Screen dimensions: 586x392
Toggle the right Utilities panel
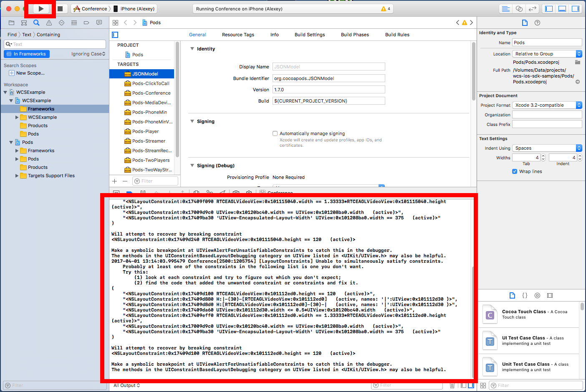(x=576, y=9)
